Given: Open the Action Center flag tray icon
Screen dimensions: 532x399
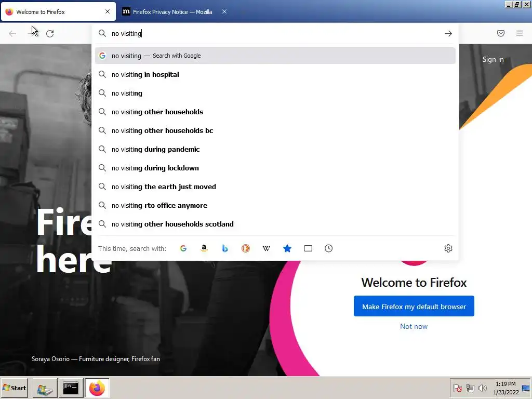Looking at the screenshot, I should pos(458,388).
